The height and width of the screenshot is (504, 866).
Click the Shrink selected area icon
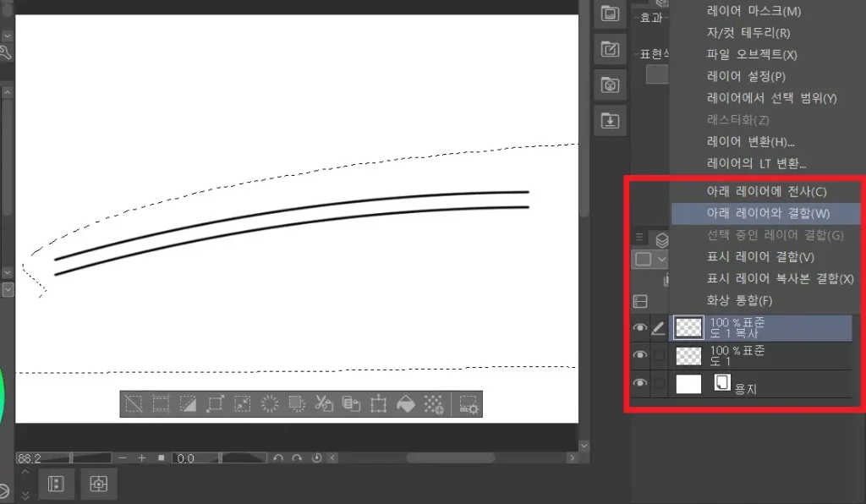tap(243, 404)
